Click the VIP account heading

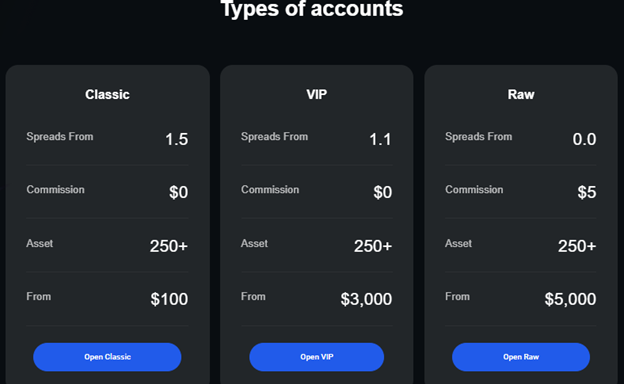coord(317,94)
